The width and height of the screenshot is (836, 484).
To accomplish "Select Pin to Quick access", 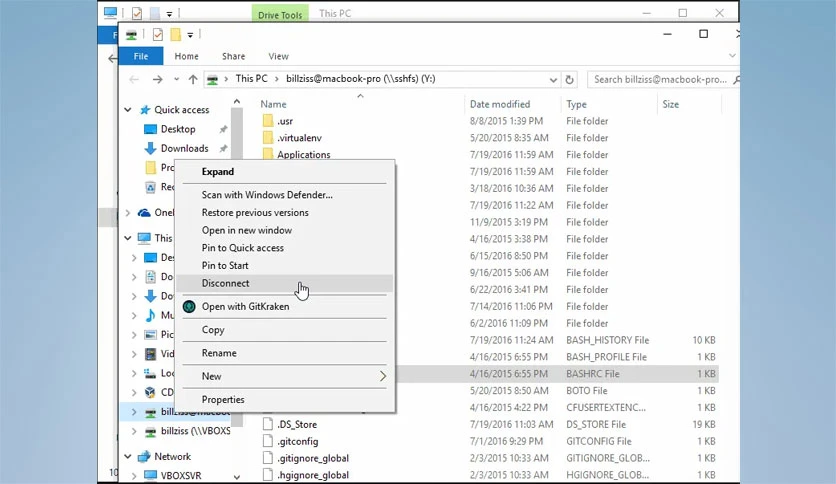I will [284, 248].
